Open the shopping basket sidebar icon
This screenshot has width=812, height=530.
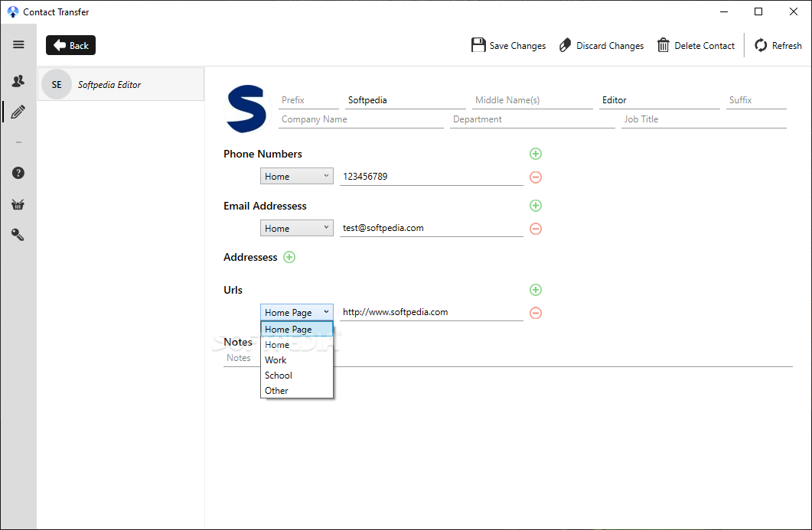[18, 204]
